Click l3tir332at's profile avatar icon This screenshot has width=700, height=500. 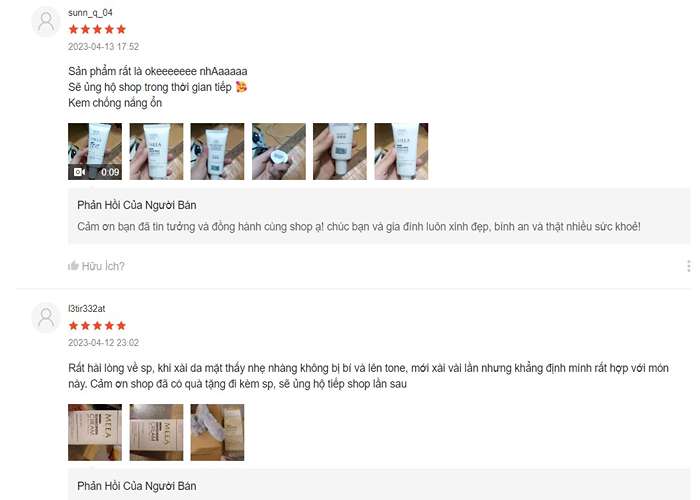46,317
